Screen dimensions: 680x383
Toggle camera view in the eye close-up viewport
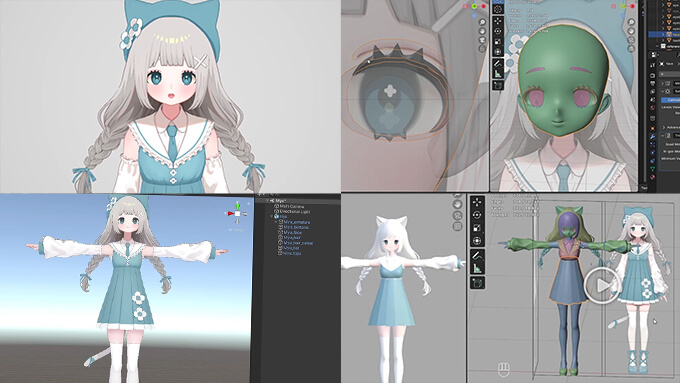482,40
